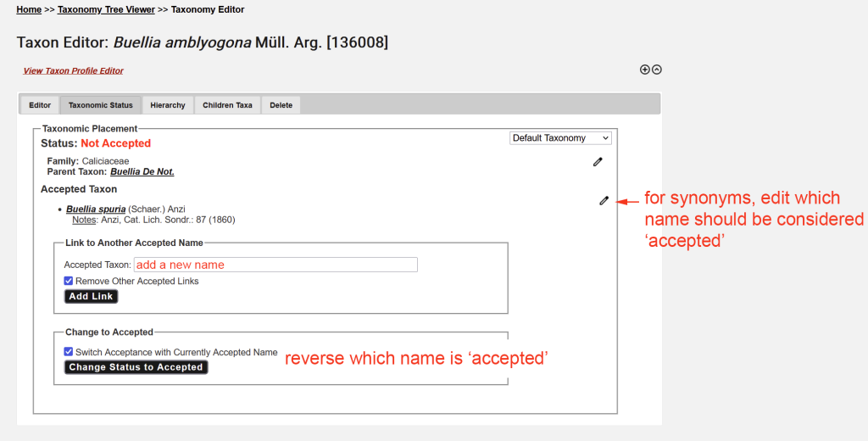Screen dimensions: 868x441
Task: Click the collapse-all chevron icon
Action: click(656, 70)
